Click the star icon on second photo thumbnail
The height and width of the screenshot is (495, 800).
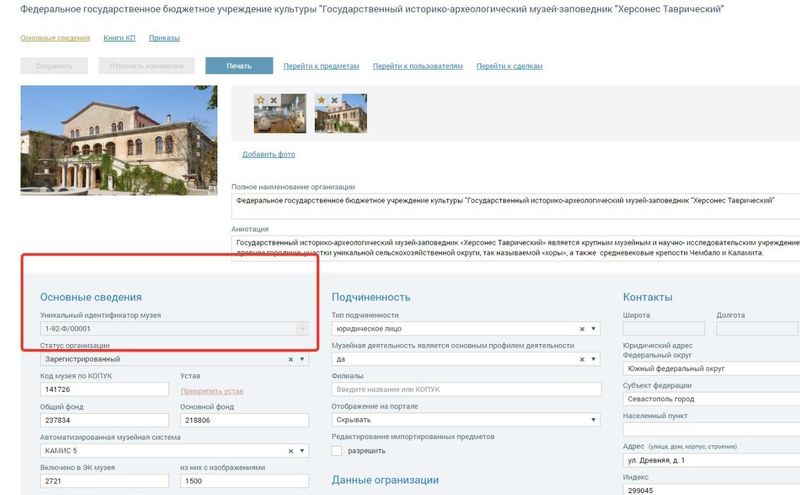[321, 100]
